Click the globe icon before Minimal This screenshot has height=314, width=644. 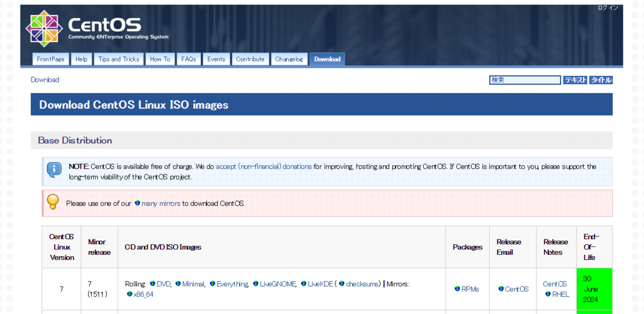tap(178, 283)
